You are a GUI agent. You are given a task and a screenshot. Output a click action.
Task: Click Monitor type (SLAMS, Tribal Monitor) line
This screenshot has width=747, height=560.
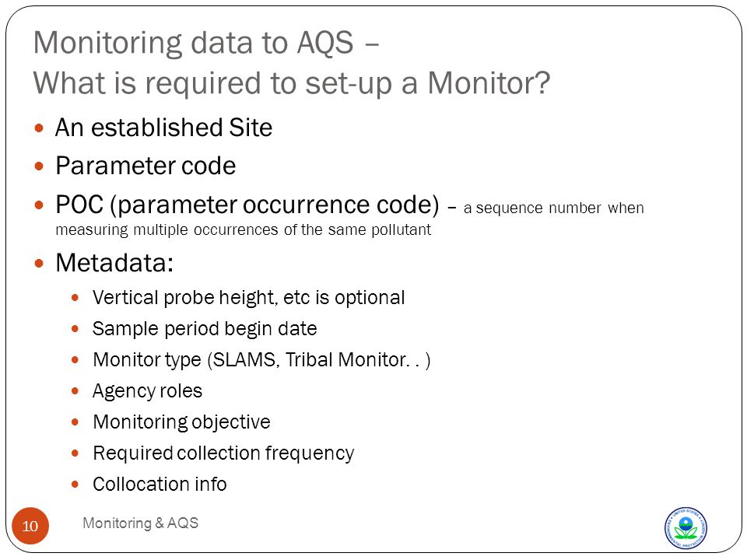(262, 360)
